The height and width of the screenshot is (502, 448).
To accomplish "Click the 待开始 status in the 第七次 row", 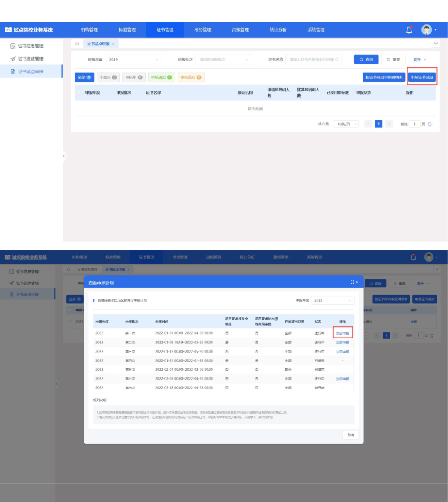I will point(319,388).
